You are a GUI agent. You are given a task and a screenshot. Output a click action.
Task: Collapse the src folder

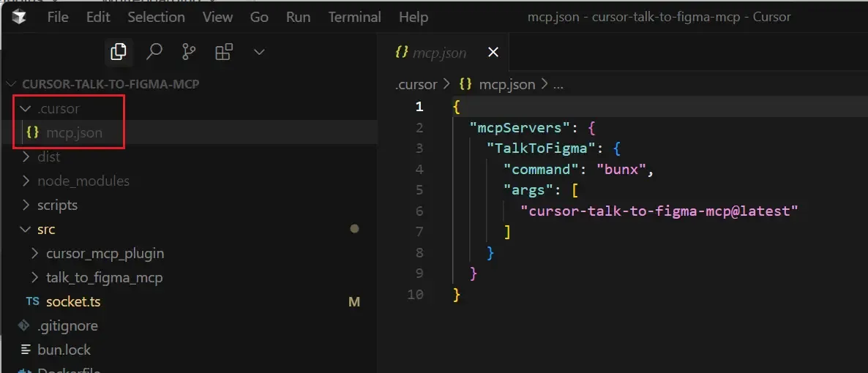46,229
